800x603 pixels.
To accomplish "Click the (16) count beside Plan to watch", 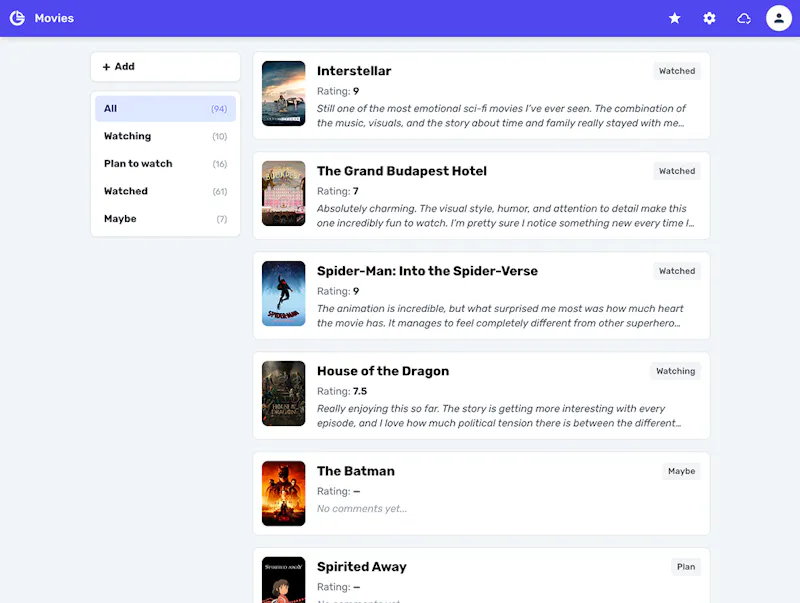I will pyautogui.click(x=220, y=164).
